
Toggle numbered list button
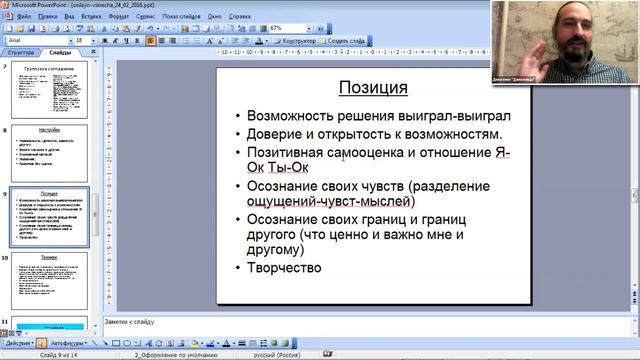(186, 41)
